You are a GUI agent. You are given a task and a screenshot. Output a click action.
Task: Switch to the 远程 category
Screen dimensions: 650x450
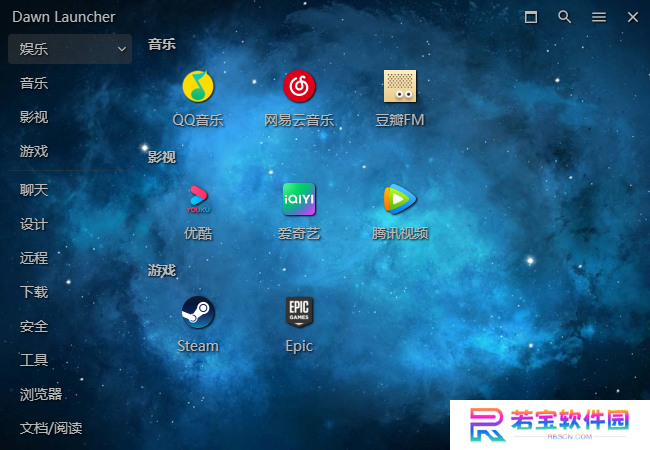34,258
